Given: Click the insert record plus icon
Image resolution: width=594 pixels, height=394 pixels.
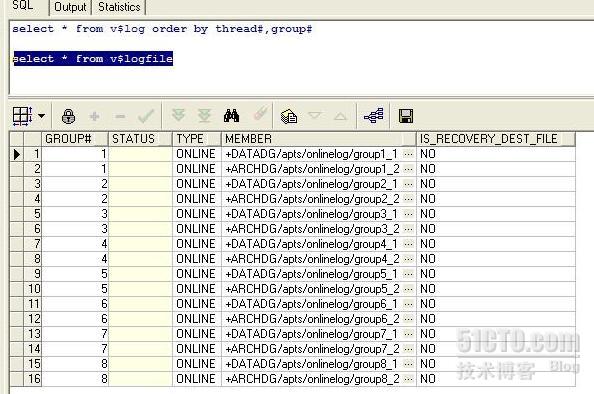Looking at the screenshot, I should tap(94, 116).
